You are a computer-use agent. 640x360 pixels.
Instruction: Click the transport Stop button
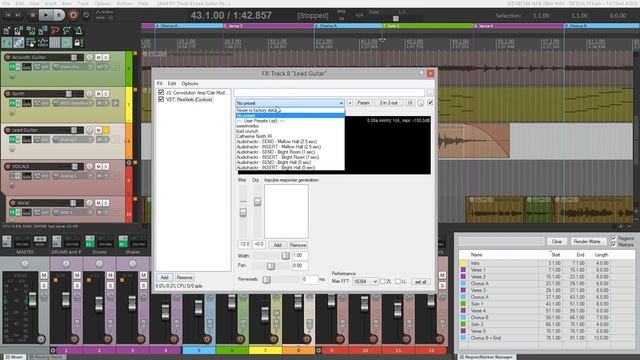click(33, 16)
